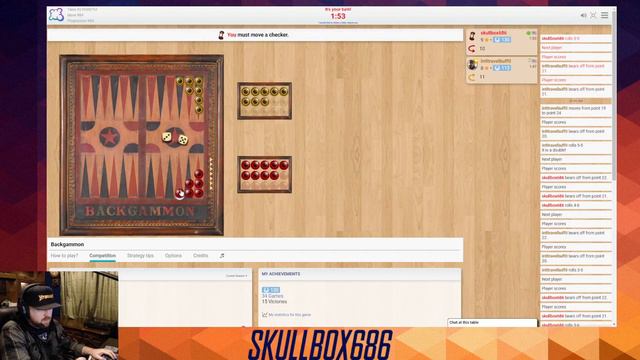This screenshot has height=360, width=640.
Task: Click the skullbox686 player name link
Action: click(493, 33)
